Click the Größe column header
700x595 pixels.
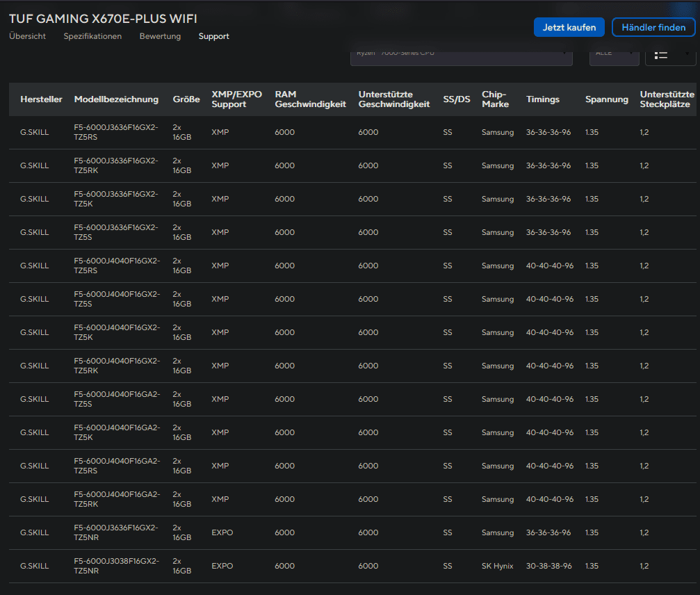[186, 99]
